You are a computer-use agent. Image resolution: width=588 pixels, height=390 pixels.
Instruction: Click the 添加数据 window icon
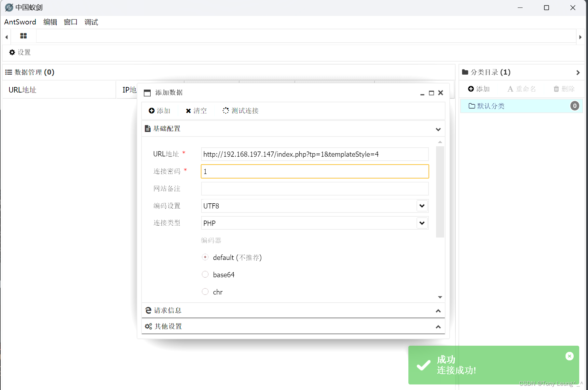tap(147, 93)
